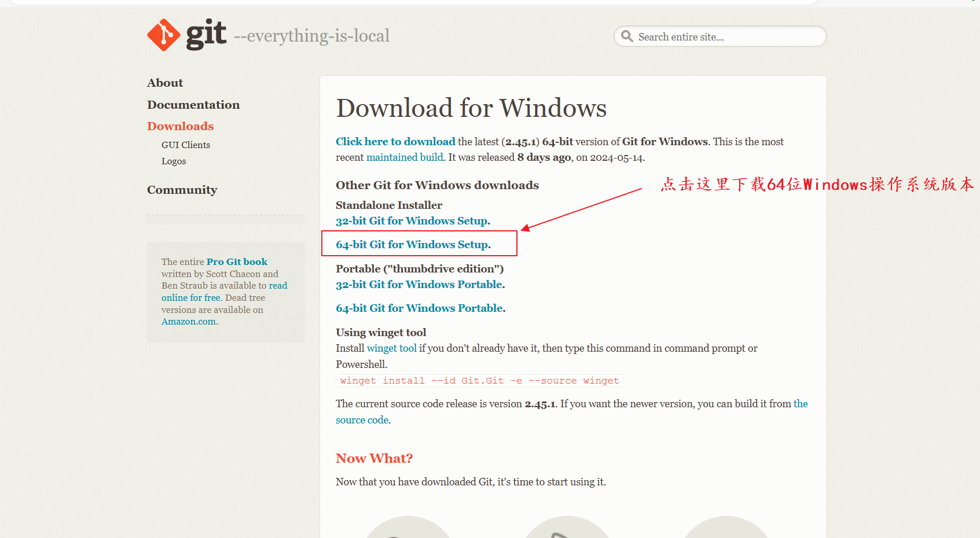This screenshot has width=980, height=538.
Task: Click the '--everything-is-local' tagline
Action: coord(312,36)
